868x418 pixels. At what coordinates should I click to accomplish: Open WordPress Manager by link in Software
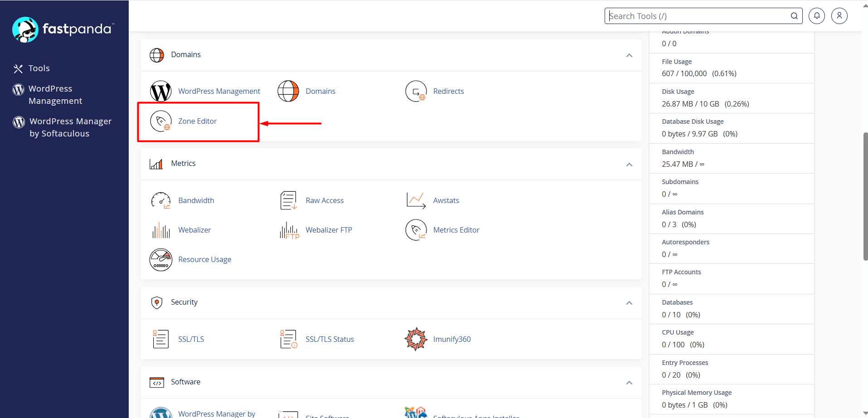(217, 413)
